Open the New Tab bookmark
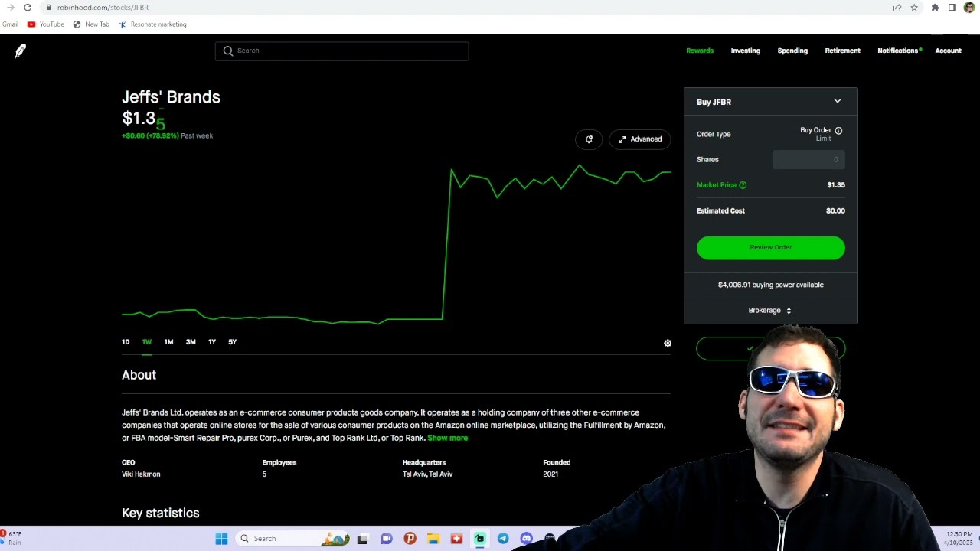Image resolution: width=980 pixels, height=551 pixels. [91, 24]
